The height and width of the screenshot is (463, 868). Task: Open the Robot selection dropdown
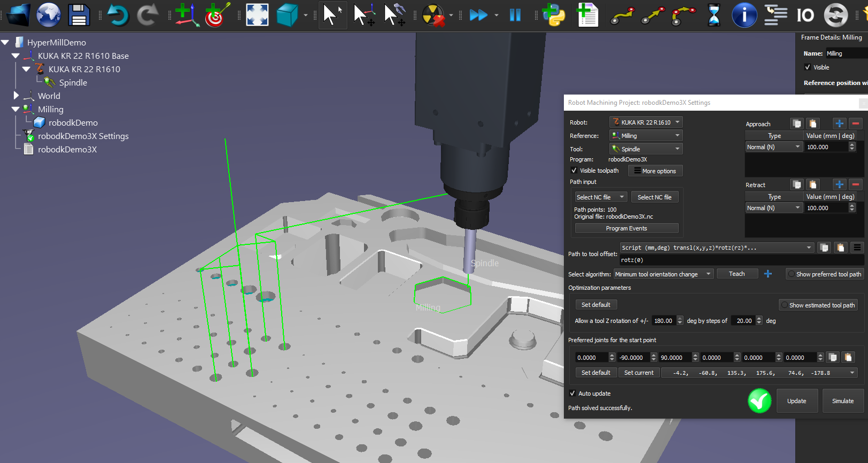(x=646, y=122)
